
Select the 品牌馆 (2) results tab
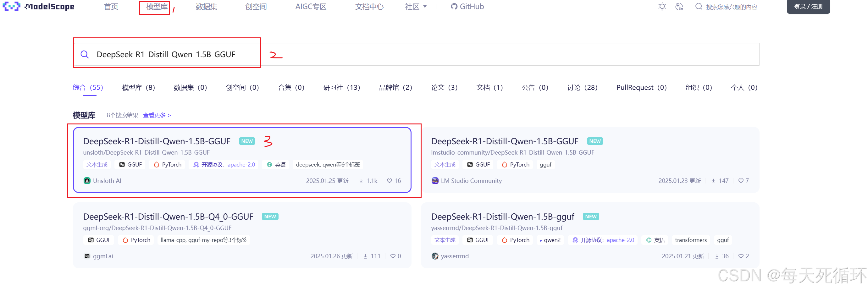(x=395, y=87)
